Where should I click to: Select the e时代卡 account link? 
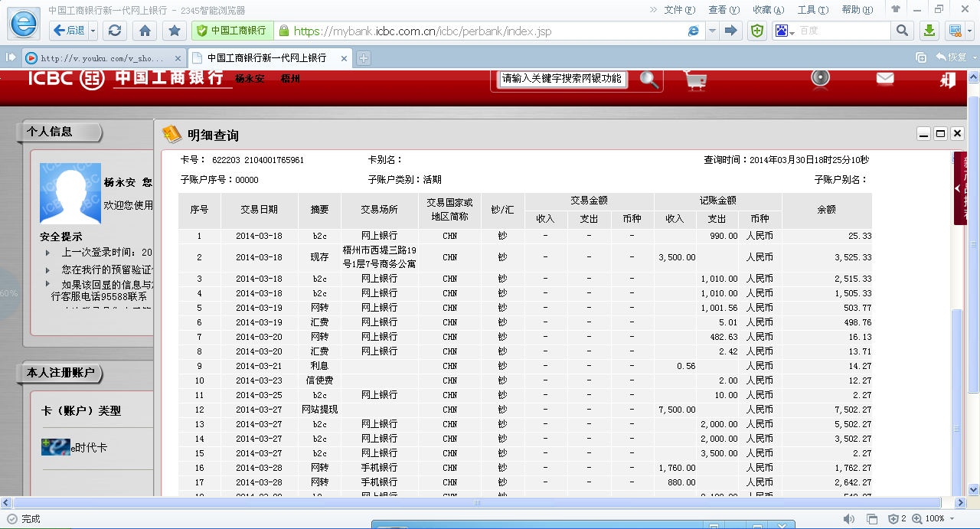89,447
